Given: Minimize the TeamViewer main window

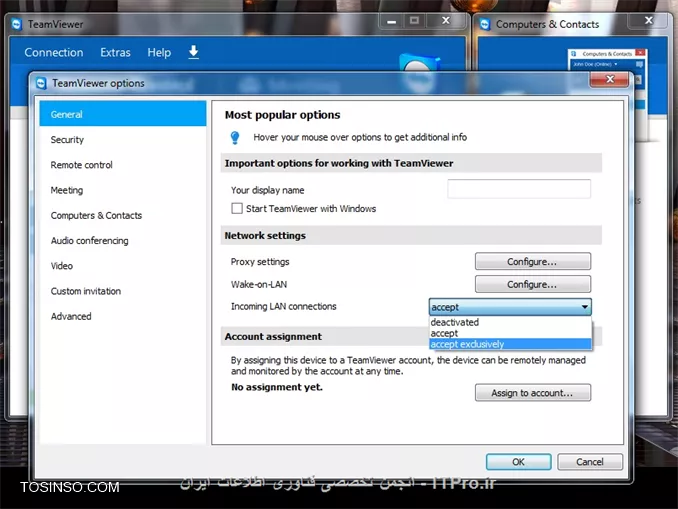Looking at the screenshot, I should 391,21.
